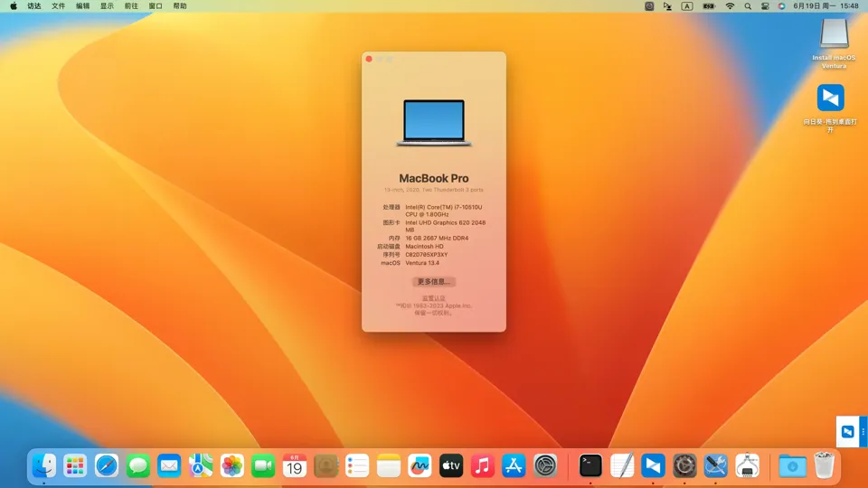
Task: Open the 监管认证 link
Action: [x=434, y=298]
